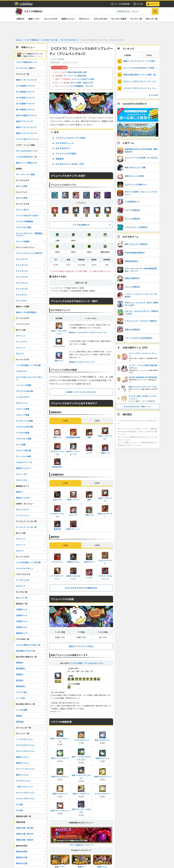The height and width of the screenshot is (868, 174).
Task: Click the hamburger icon beside 攻略メニュー
Action: pyautogui.click(x=17, y=47)
